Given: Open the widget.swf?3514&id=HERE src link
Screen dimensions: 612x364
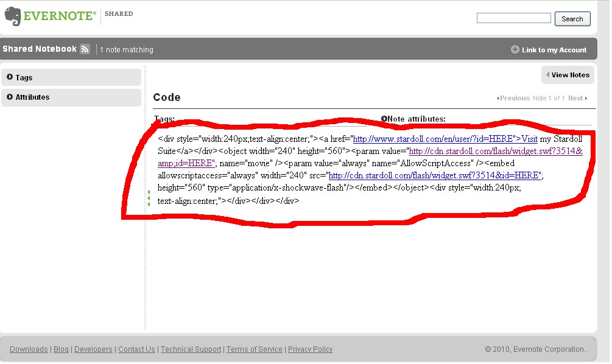Looking at the screenshot, I should (x=434, y=175).
